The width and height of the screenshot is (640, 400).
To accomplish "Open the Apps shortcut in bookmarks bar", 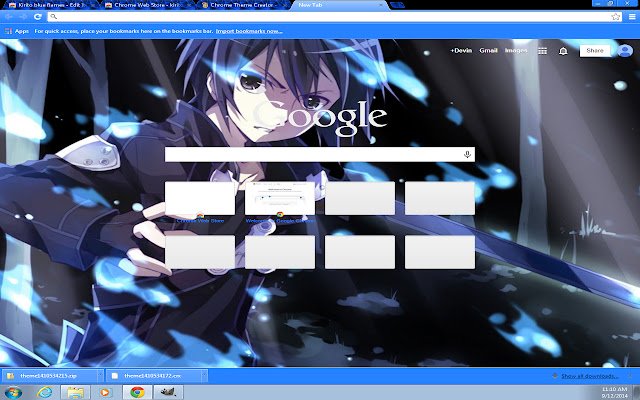I will pyautogui.click(x=17, y=31).
